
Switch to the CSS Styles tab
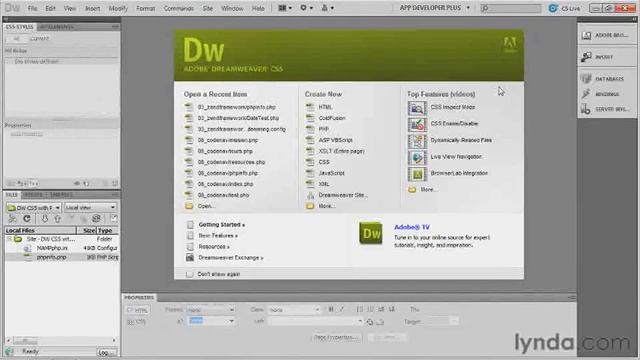20,27
